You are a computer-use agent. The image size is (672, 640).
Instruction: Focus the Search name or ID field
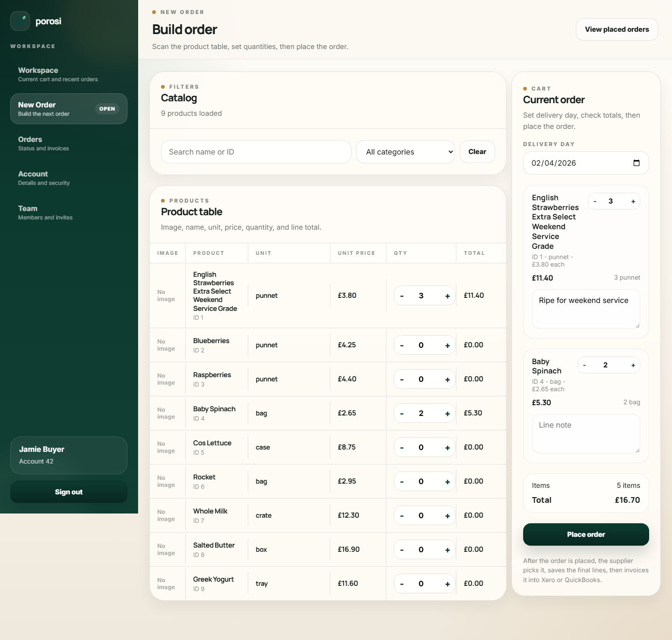point(256,152)
